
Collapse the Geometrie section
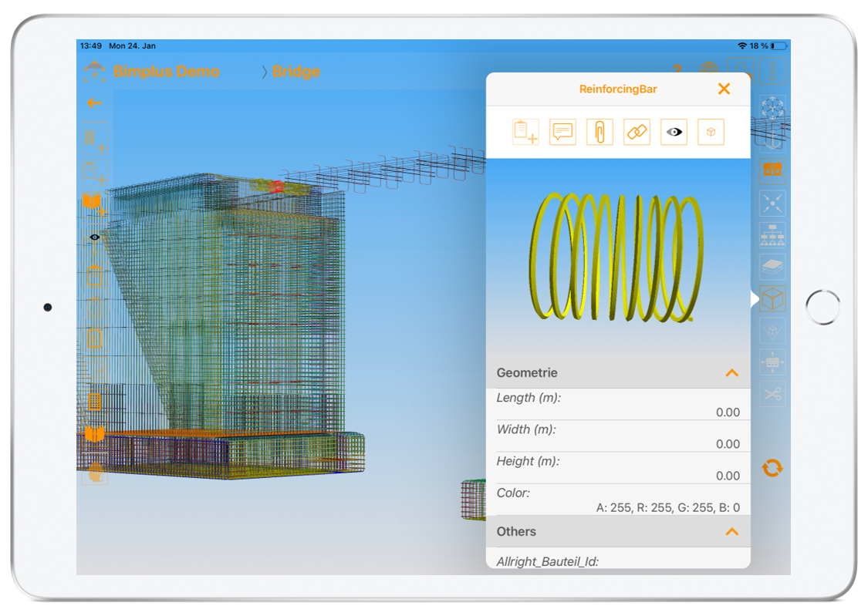[x=731, y=373]
